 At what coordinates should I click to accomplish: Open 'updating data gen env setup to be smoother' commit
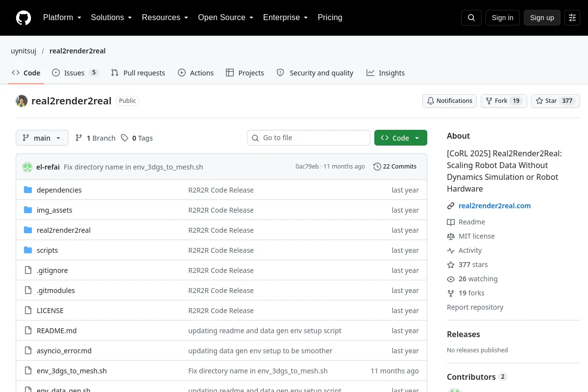pyautogui.click(x=260, y=351)
